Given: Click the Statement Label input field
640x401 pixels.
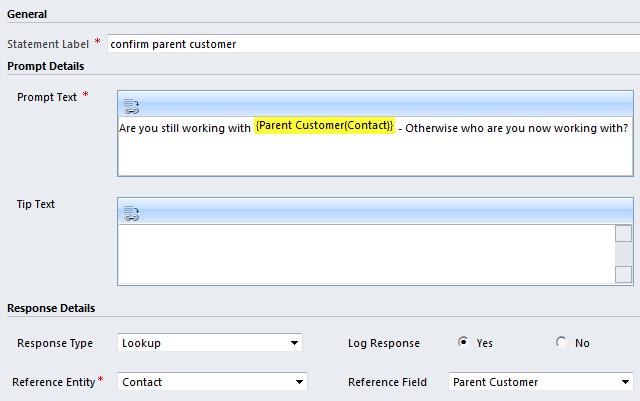Looking at the screenshot, I should click(370, 44).
